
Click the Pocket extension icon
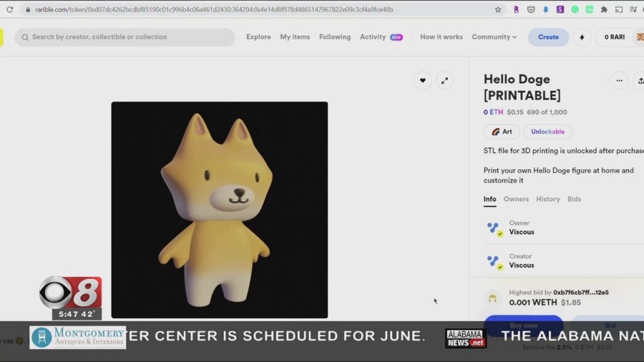pos(531,9)
